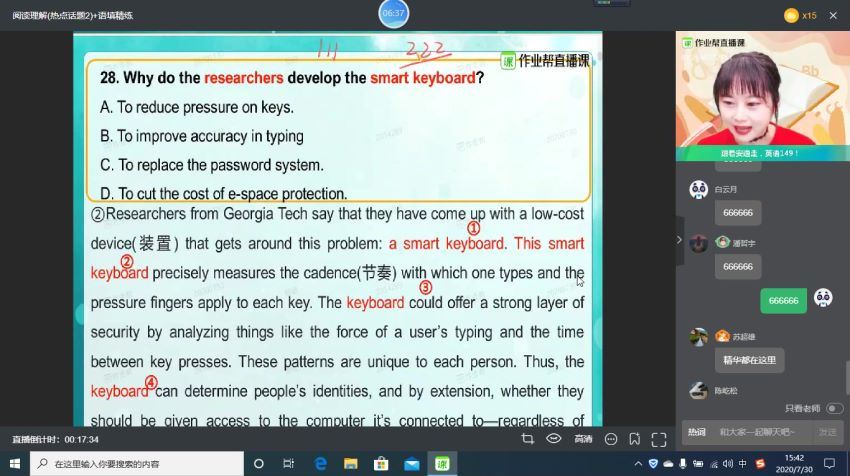Screen dimensions: 850x476
Task: Click 苏超雄's badge icon beside the name
Action: pos(722,336)
